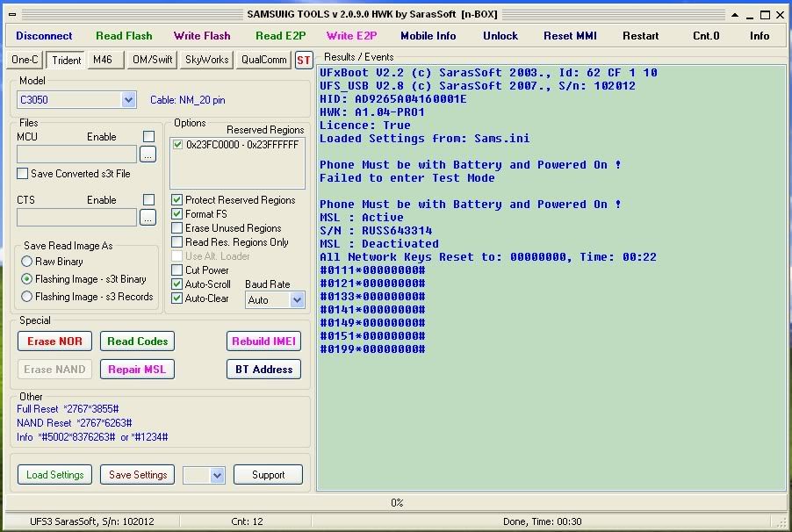The width and height of the screenshot is (792, 532).
Task: Expand the Baud Rate Auto dropdown
Action: (x=297, y=300)
